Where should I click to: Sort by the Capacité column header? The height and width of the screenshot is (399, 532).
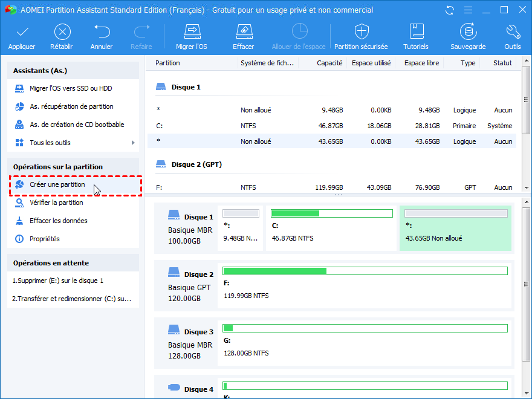(x=329, y=63)
